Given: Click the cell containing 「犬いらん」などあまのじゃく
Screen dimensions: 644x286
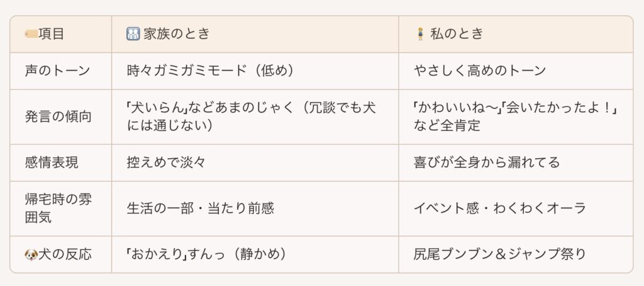Looking at the screenshot, I should pyautogui.click(x=255, y=117).
